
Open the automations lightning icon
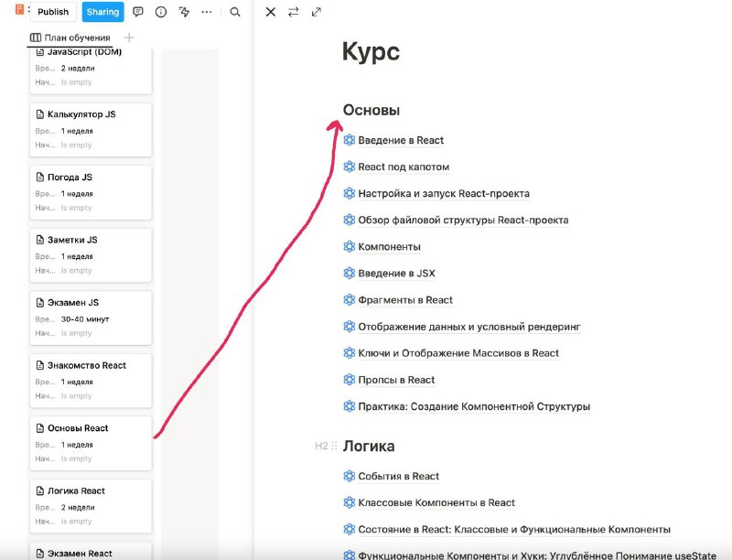point(184,12)
